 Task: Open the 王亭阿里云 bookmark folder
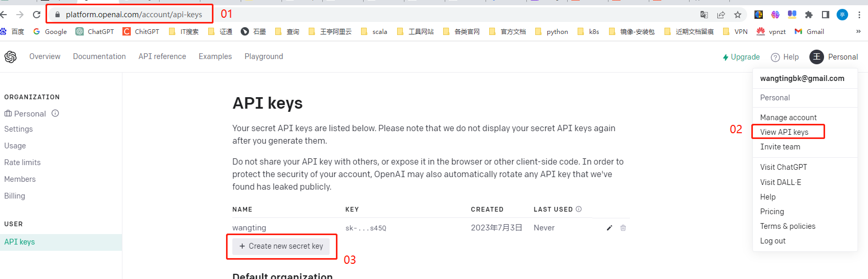pos(330,31)
